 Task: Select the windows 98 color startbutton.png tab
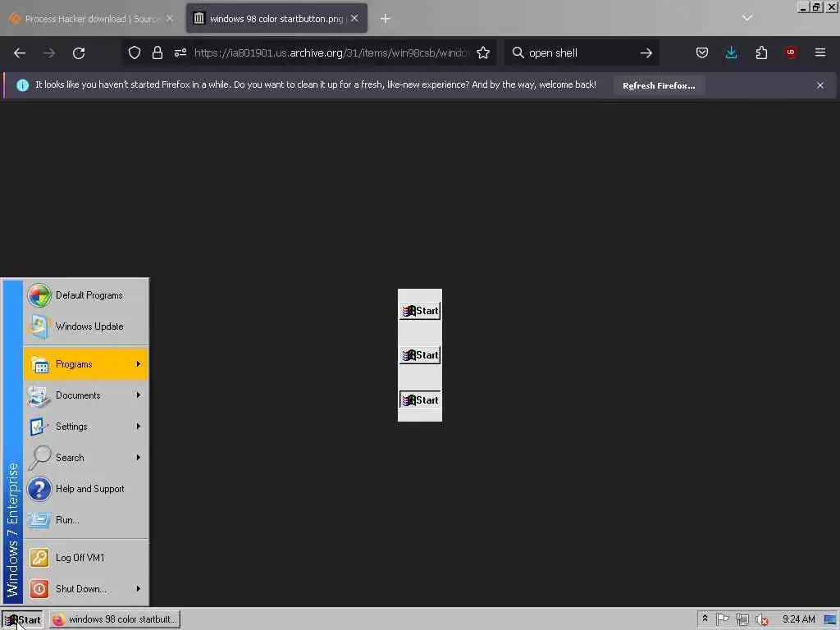coord(276,19)
